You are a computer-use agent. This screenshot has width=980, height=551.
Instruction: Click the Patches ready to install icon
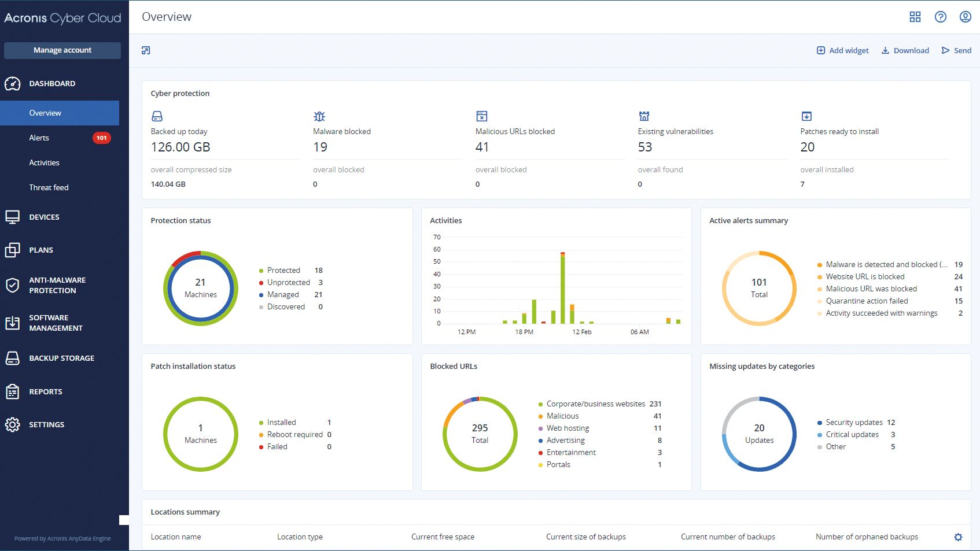[806, 116]
